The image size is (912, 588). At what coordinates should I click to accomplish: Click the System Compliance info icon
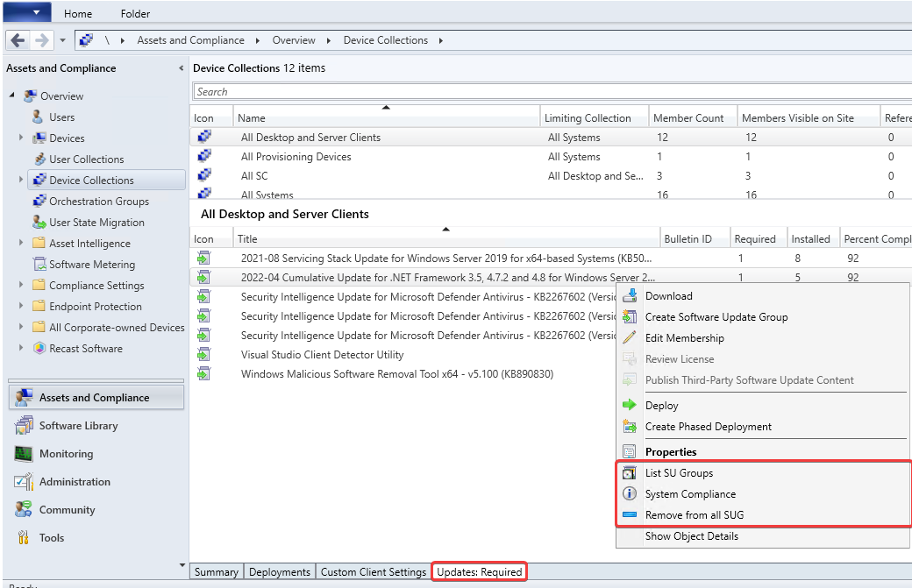pyautogui.click(x=630, y=494)
